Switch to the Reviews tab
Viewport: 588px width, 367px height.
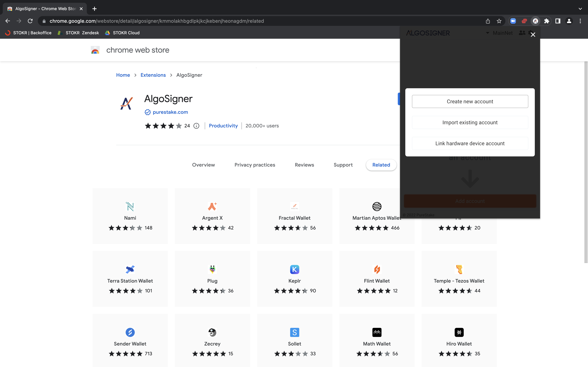click(x=304, y=165)
